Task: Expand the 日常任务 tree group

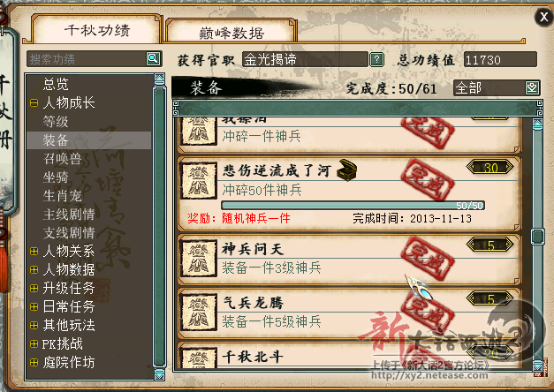Action: 34,306
